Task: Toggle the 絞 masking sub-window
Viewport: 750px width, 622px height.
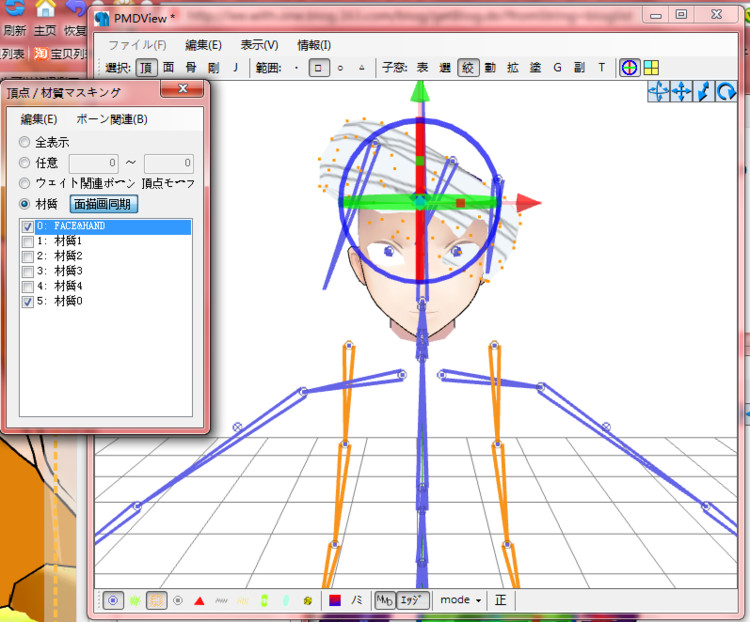Action: click(468, 68)
